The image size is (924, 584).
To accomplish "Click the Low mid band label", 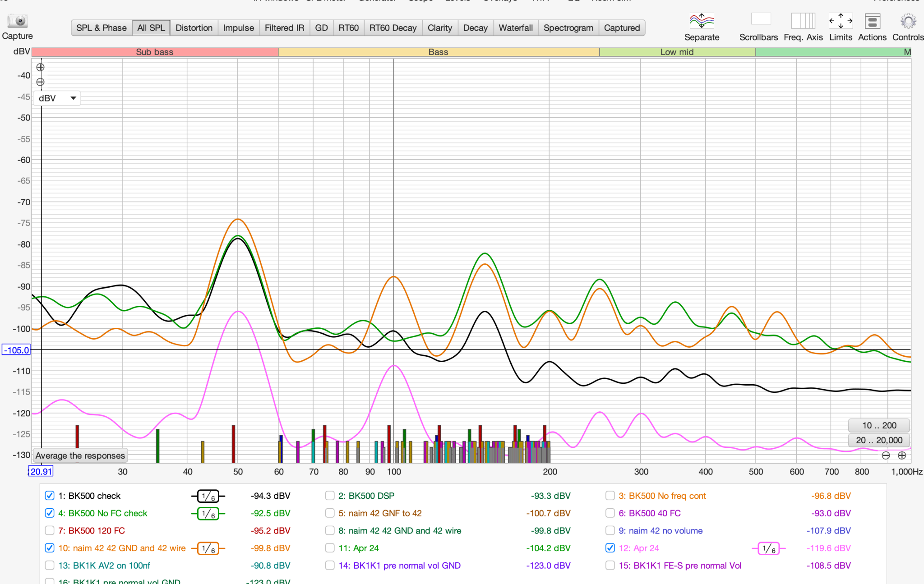I will pos(677,52).
